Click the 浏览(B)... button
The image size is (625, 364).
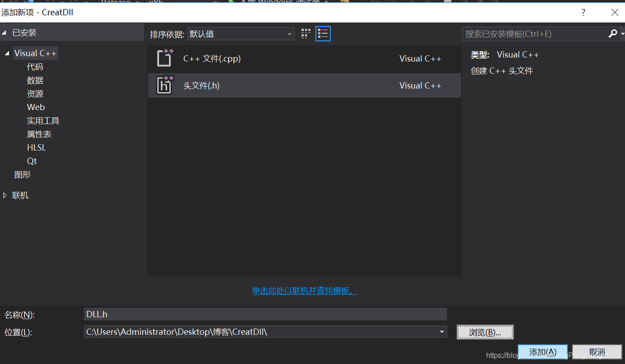(485, 333)
